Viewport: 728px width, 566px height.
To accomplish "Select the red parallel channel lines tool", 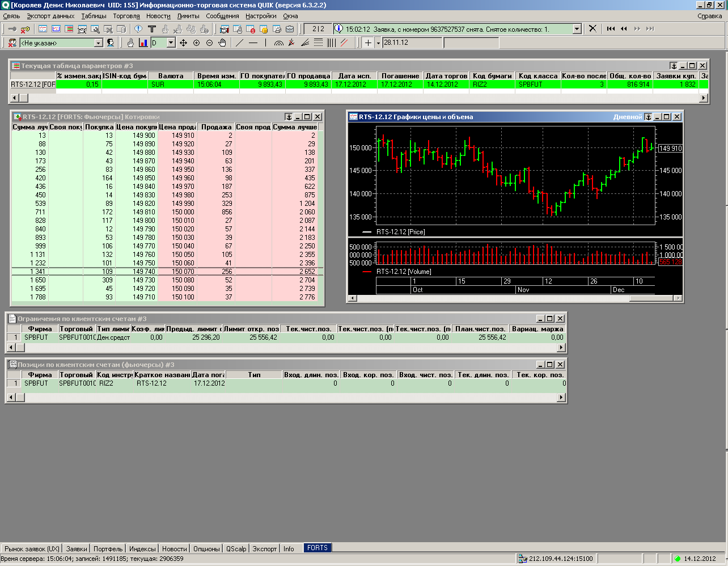I will 344,43.
